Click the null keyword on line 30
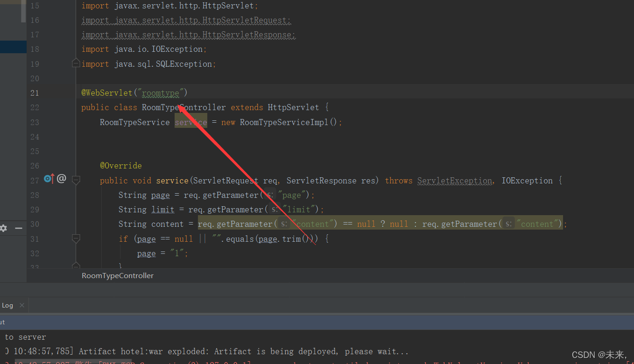634x364 pixels. click(x=366, y=224)
